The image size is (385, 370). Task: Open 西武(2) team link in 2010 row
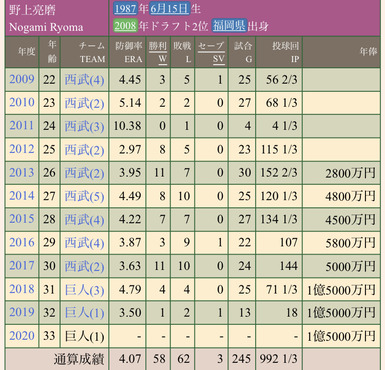tap(84, 103)
